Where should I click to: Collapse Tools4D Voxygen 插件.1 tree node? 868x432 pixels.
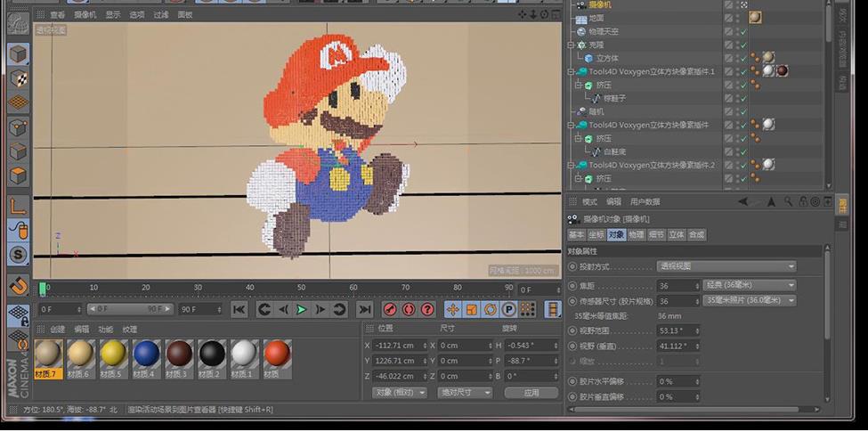point(571,71)
